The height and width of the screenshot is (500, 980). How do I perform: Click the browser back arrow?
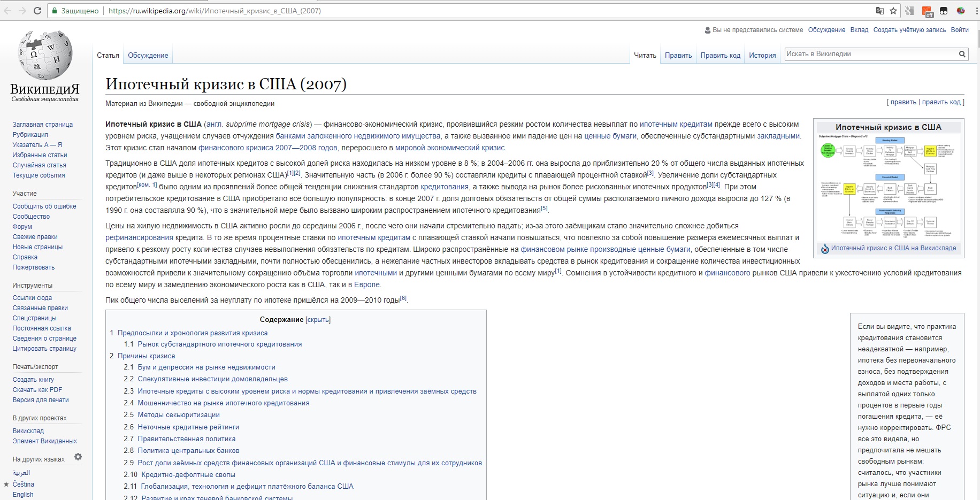pyautogui.click(x=7, y=11)
